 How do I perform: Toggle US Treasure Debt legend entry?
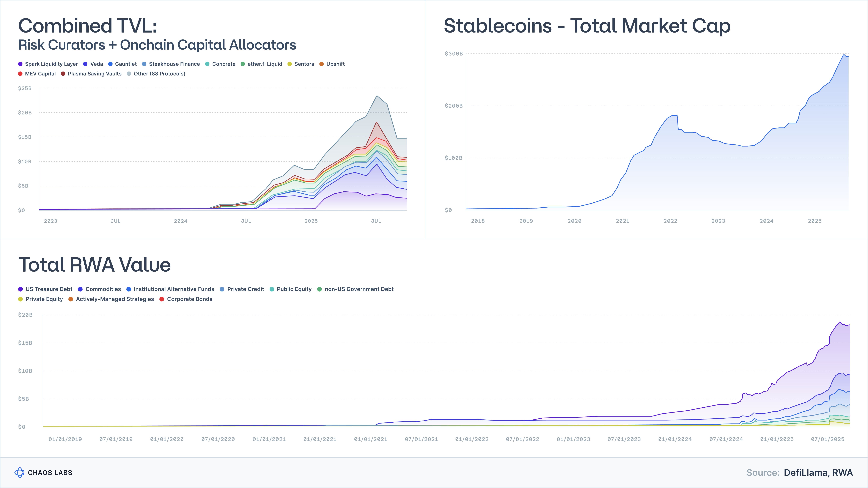click(x=20, y=289)
